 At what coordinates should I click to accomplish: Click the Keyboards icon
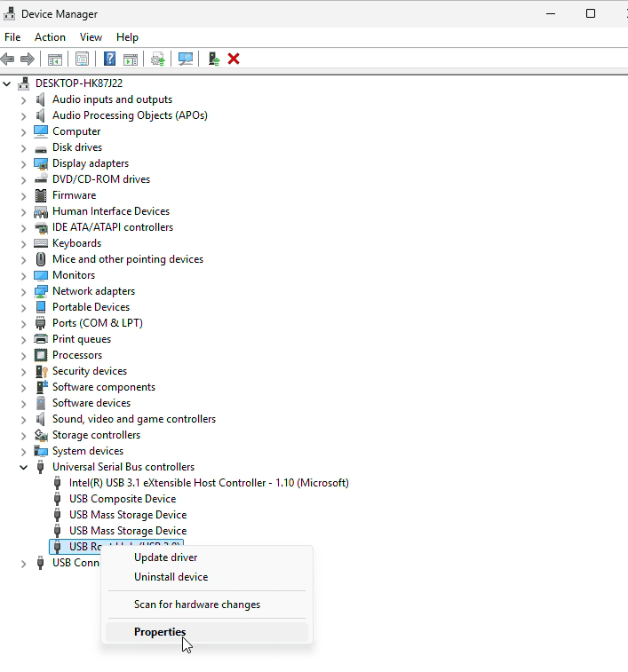click(x=41, y=243)
